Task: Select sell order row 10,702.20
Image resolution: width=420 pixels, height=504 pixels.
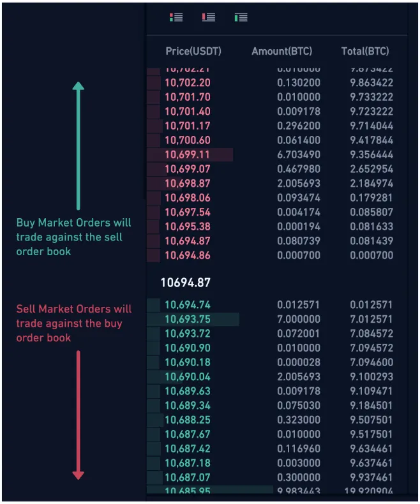Action: coord(276,82)
